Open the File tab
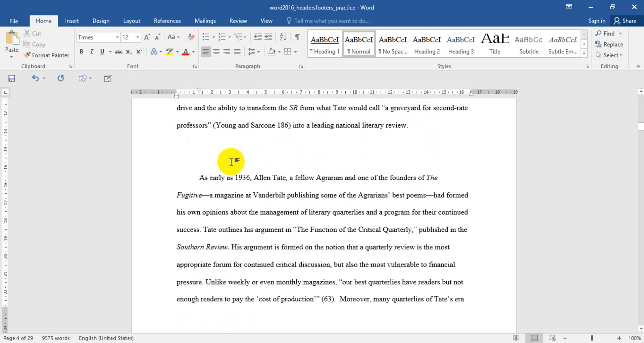This screenshot has height=343, width=644. point(14,21)
